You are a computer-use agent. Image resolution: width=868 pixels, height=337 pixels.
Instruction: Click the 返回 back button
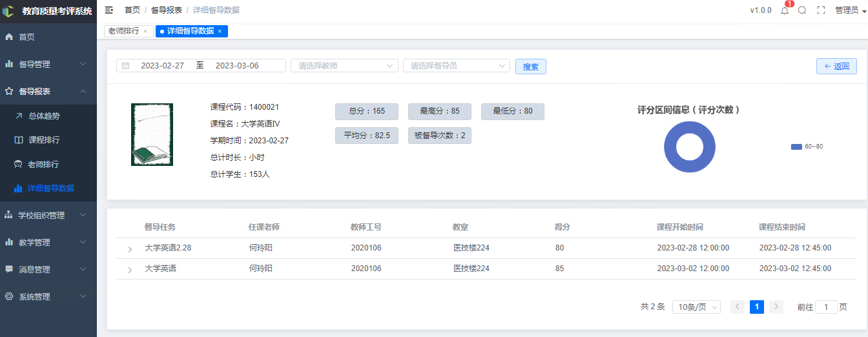(836, 66)
